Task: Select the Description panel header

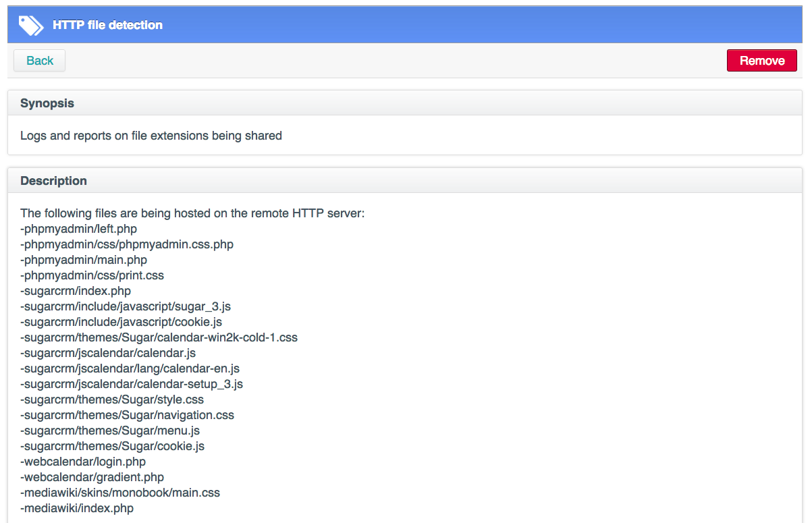Action: point(405,181)
